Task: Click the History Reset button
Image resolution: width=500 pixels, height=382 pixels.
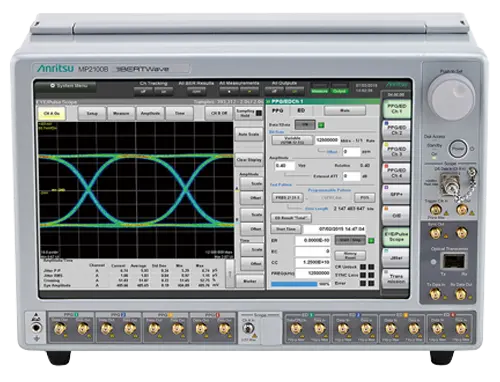Action: click(x=350, y=256)
